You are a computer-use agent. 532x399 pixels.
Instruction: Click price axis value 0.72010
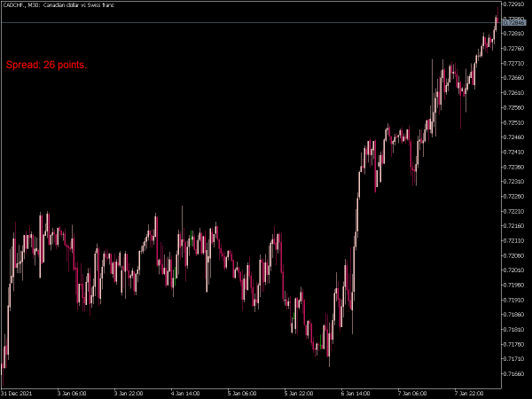(x=513, y=270)
